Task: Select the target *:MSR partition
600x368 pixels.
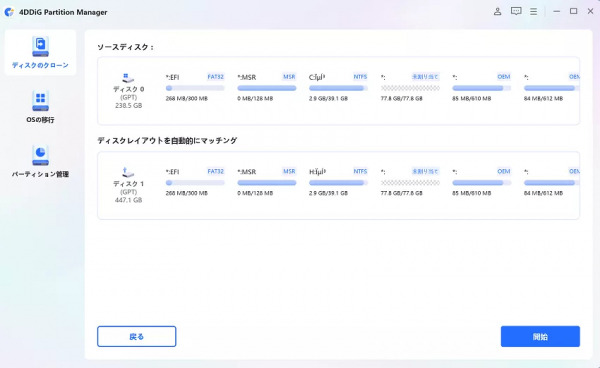Action: tap(267, 182)
